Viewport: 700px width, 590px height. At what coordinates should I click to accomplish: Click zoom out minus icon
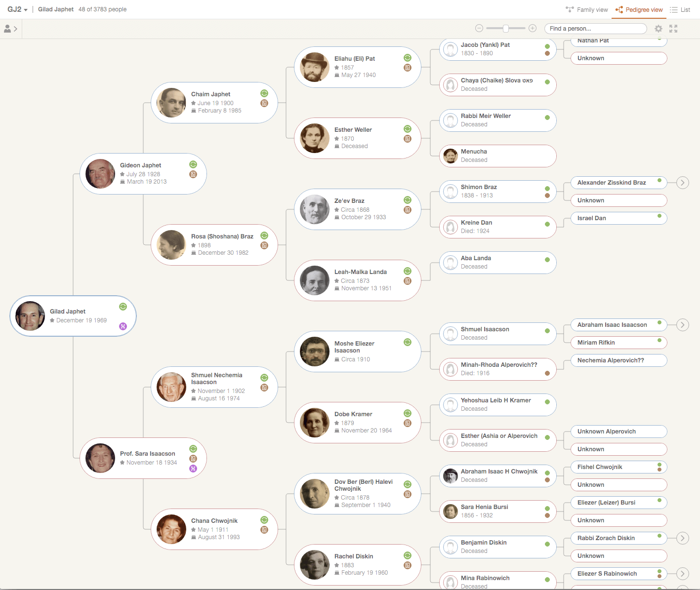(479, 28)
